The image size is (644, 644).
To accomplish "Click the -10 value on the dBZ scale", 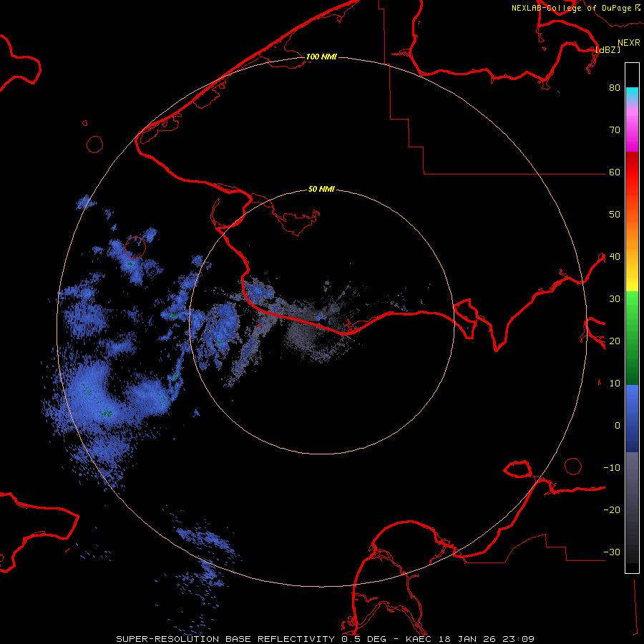I will tap(612, 468).
